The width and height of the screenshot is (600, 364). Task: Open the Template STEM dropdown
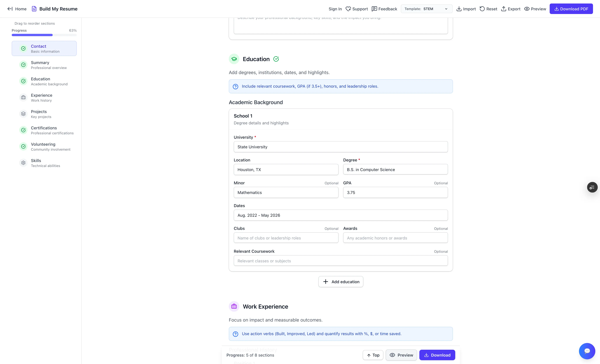pyautogui.click(x=426, y=9)
